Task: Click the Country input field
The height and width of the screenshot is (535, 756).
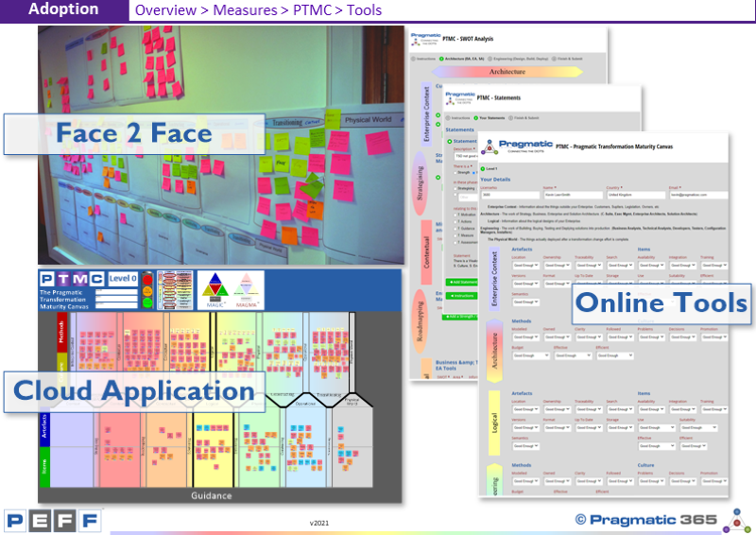Action: pyautogui.click(x=636, y=195)
